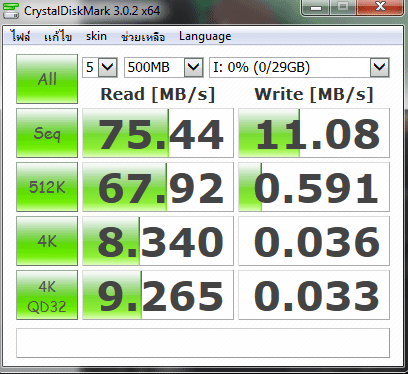
Task: Click the 4K write result 0.036
Action: click(x=314, y=241)
